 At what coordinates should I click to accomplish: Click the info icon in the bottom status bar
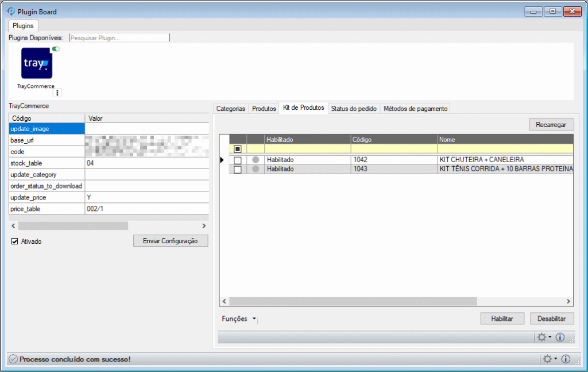(x=566, y=359)
